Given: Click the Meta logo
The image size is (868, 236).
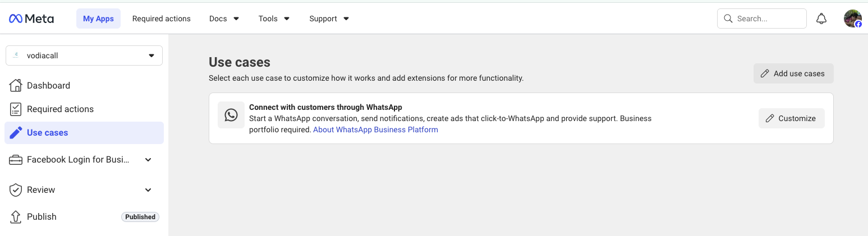Looking at the screenshot, I should [x=31, y=18].
